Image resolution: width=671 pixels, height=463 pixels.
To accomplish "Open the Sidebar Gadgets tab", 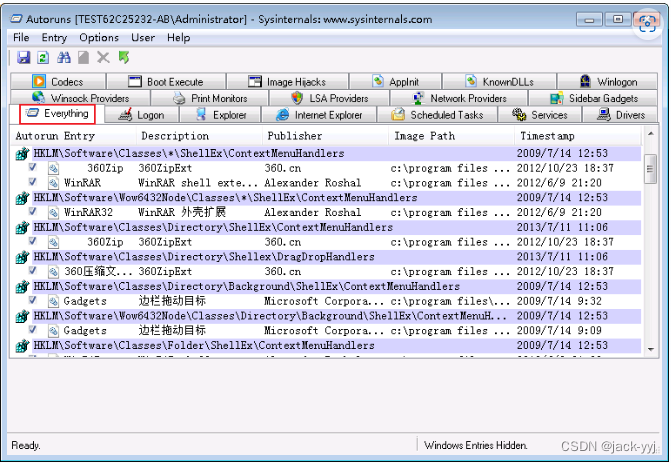I will coord(594,98).
